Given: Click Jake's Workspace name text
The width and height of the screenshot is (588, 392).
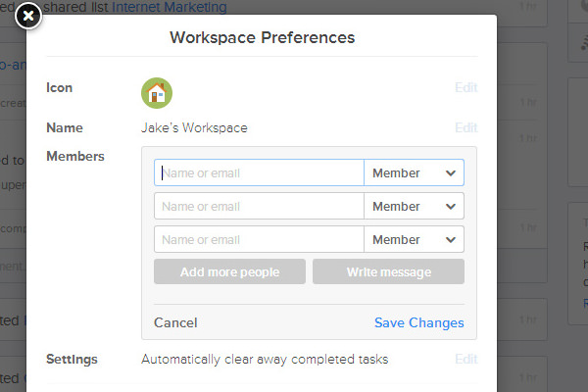Looking at the screenshot, I should (x=194, y=128).
